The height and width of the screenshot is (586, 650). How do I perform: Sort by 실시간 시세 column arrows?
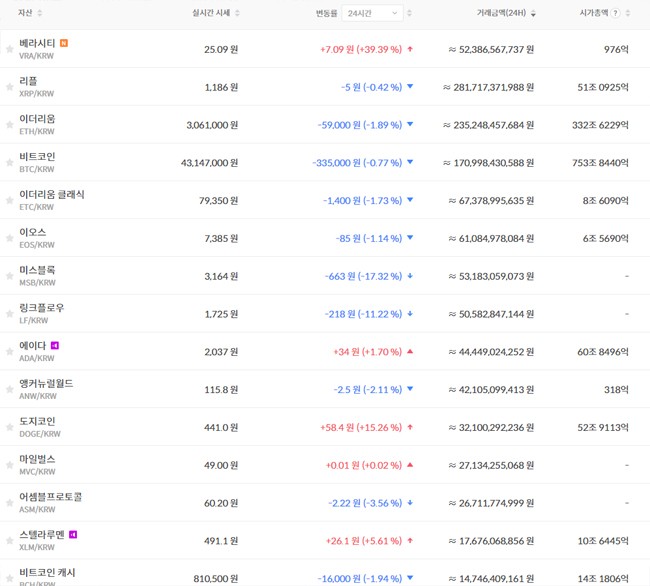pyautogui.click(x=237, y=13)
